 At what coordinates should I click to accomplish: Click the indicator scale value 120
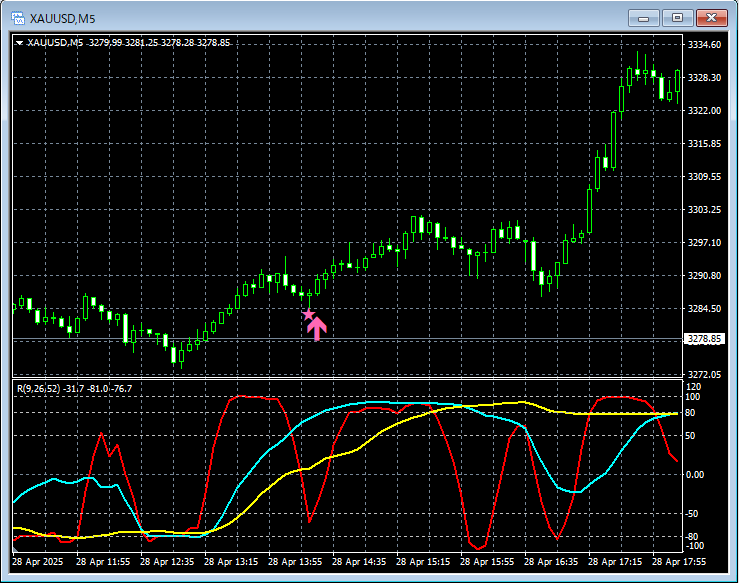coord(693,386)
